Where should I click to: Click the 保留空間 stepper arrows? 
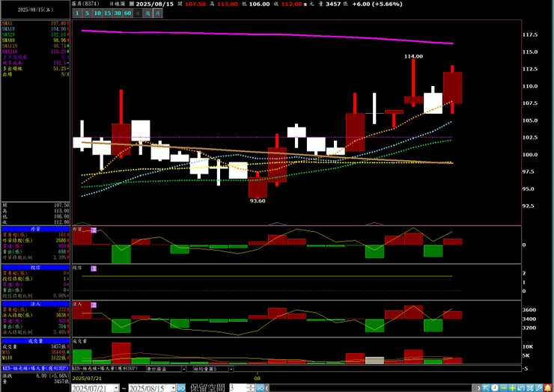[252, 388]
